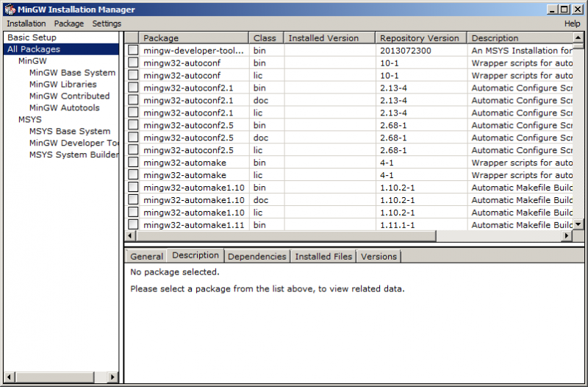Select the MSYS tree node
The height and width of the screenshot is (387, 588).
point(30,119)
